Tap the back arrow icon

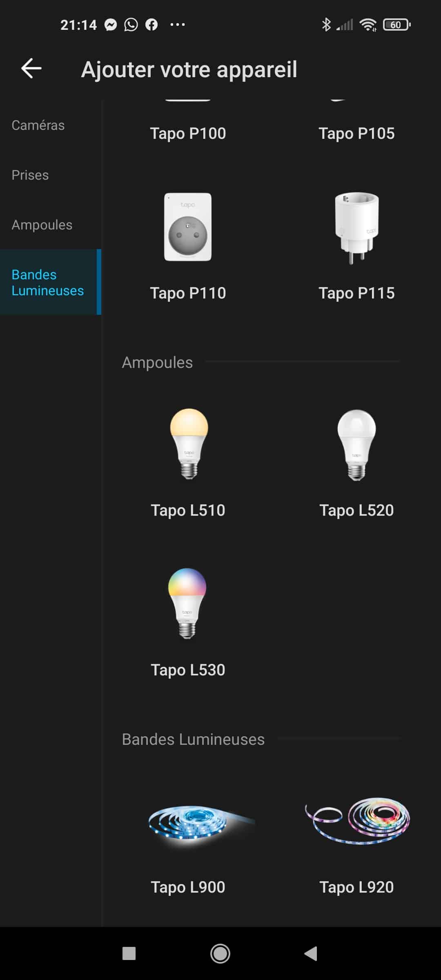(x=31, y=68)
